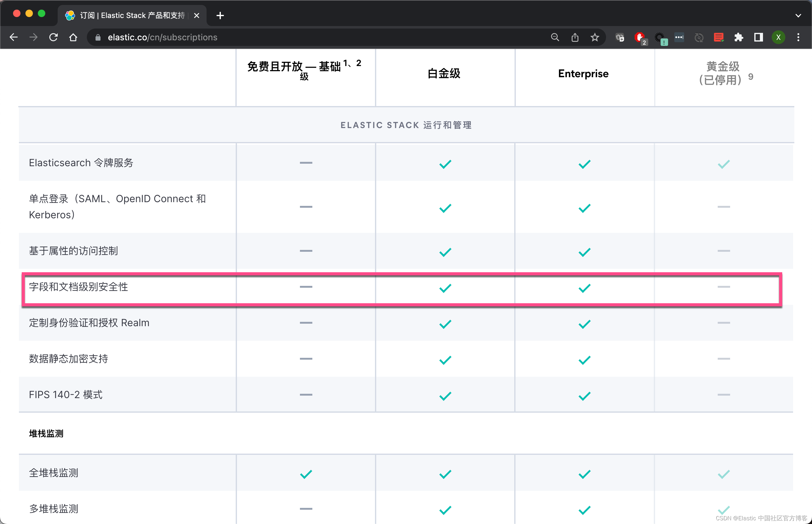This screenshot has height=524, width=812.
Task: Open the sync-arrows extension icon
Action: click(x=699, y=38)
